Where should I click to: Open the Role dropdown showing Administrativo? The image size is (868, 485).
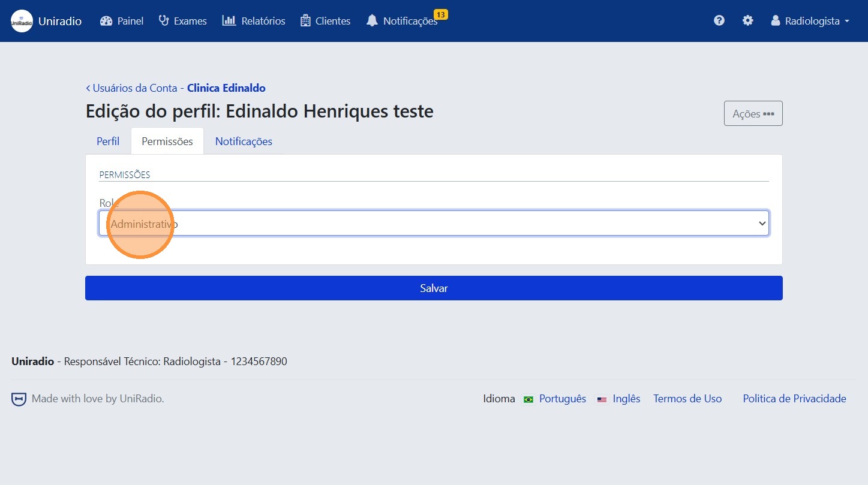pyautogui.click(x=433, y=222)
